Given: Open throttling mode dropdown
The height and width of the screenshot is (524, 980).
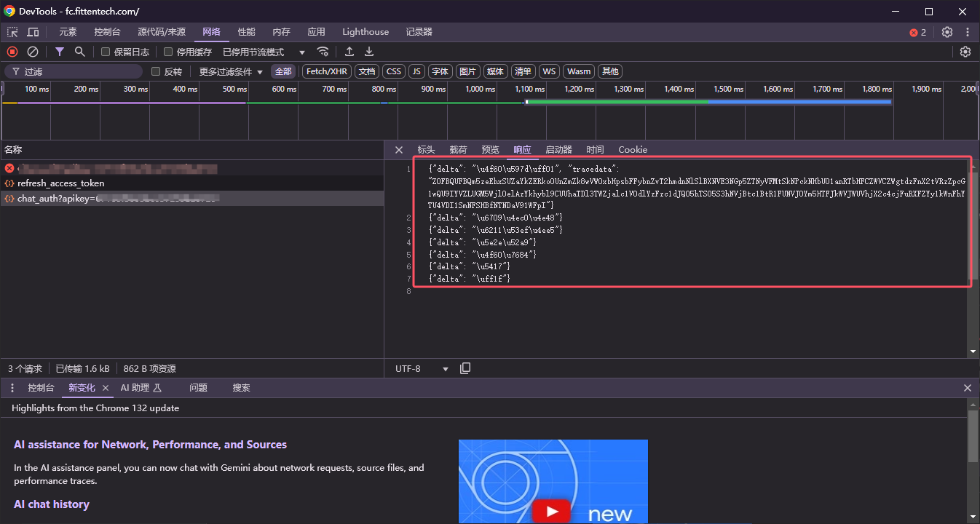Looking at the screenshot, I should (x=264, y=52).
